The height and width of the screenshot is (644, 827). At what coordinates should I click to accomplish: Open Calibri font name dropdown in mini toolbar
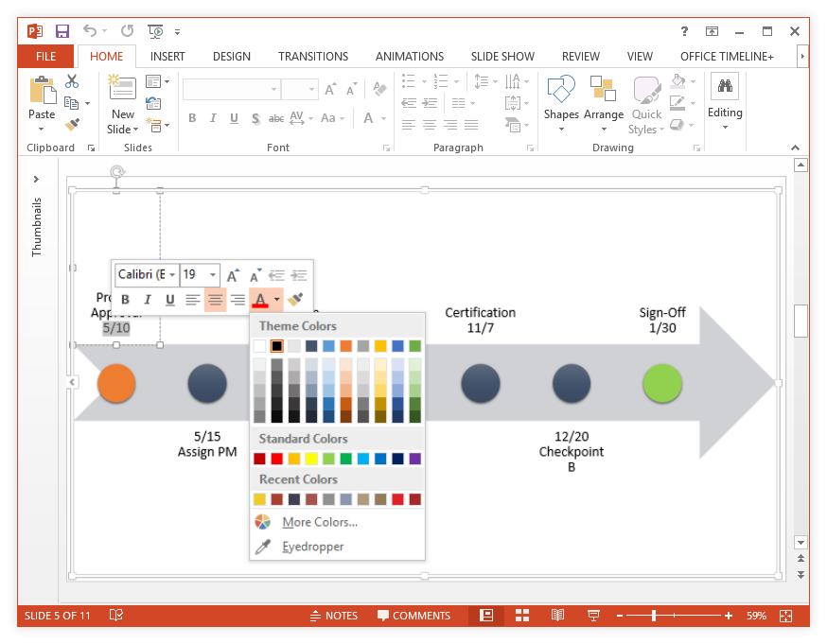coord(172,274)
